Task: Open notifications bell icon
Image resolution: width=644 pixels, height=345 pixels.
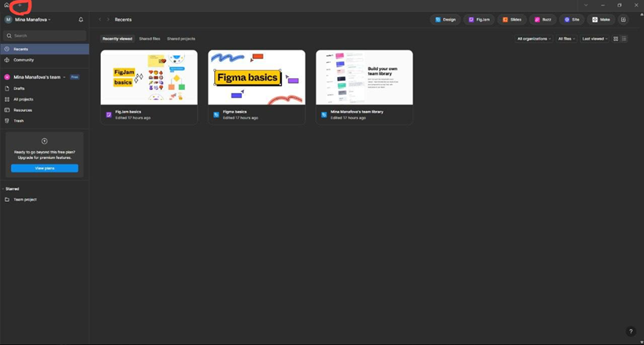Action: 80,20
